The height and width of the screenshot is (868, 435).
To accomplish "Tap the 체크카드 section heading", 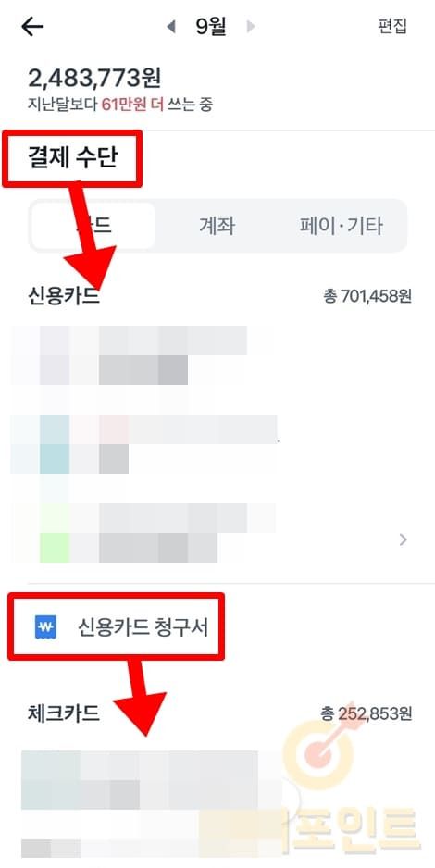I will [64, 713].
